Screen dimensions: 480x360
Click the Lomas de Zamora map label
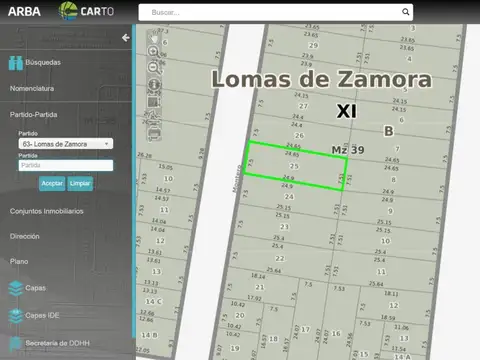coord(322,79)
